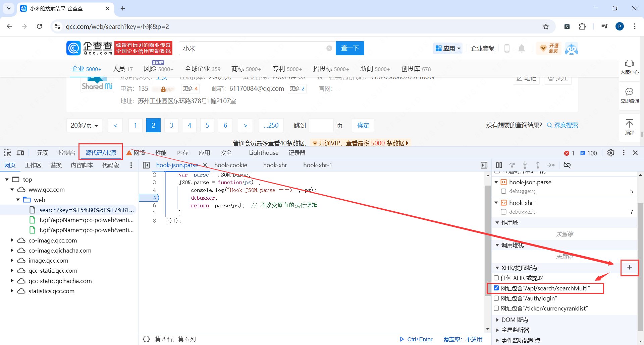Click the 查一下 search button
Screen dimensions: 644x345
click(x=350, y=48)
